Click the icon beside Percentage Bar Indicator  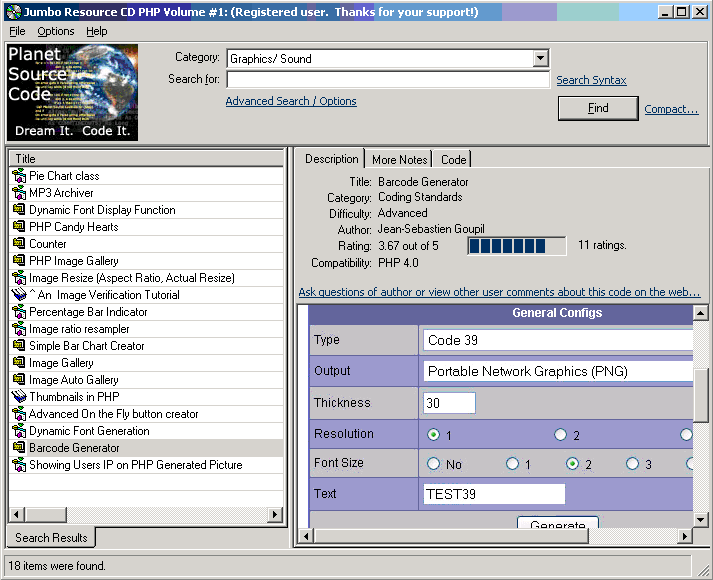coord(19,312)
